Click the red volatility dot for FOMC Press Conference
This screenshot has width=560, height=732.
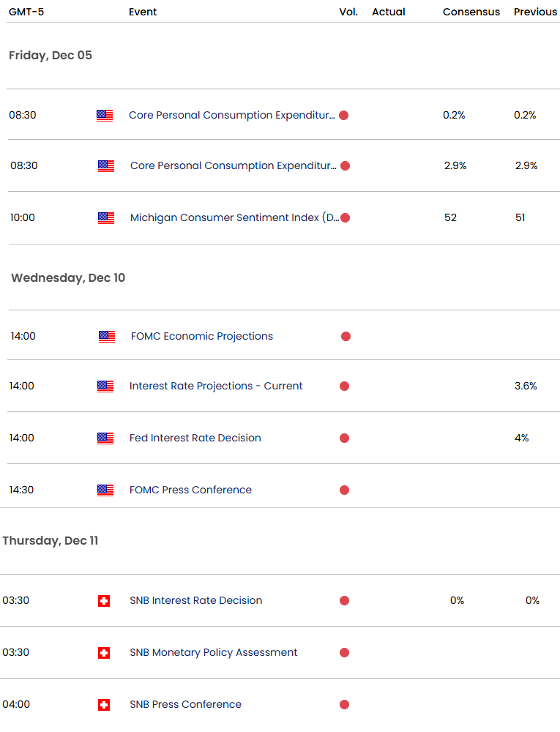(344, 490)
